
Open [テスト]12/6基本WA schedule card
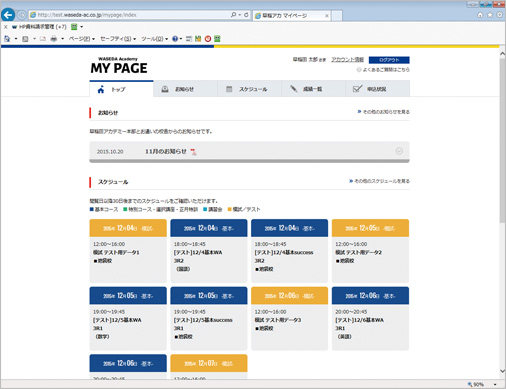pos(370,318)
